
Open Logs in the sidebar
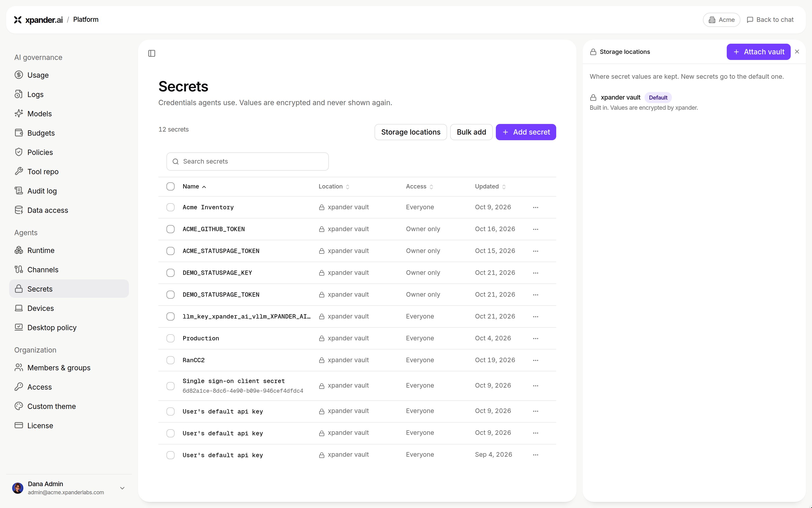point(69,94)
